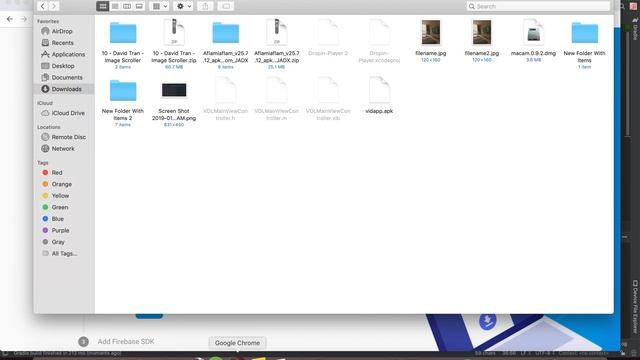The width and height of the screenshot is (640, 360).
Task: Select the filename.jpg thumbnail
Action: (x=431, y=33)
